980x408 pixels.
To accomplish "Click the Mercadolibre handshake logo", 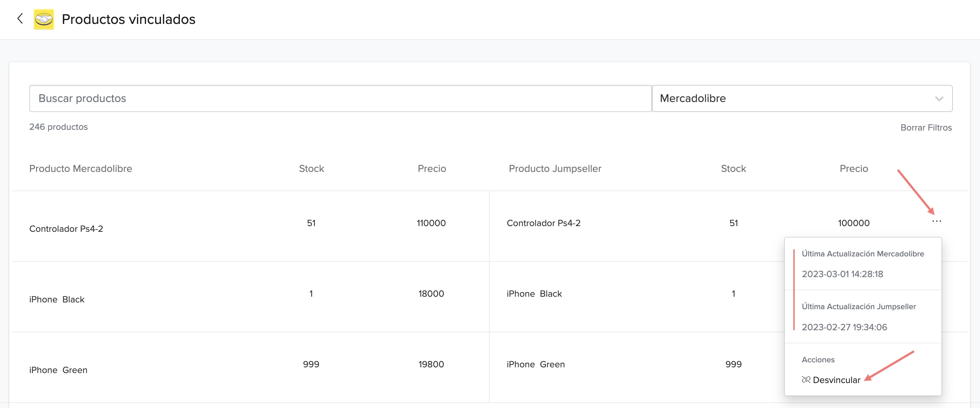I will tap(44, 19).
